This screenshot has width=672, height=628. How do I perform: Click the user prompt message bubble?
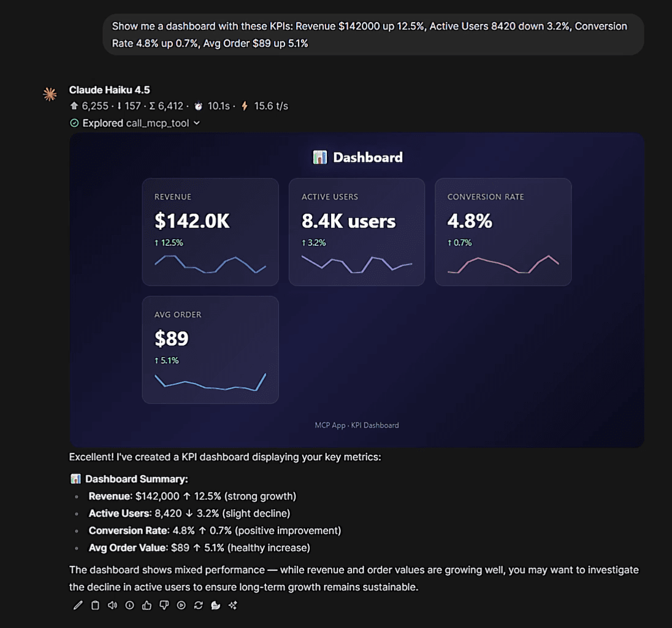pos(373,34)
